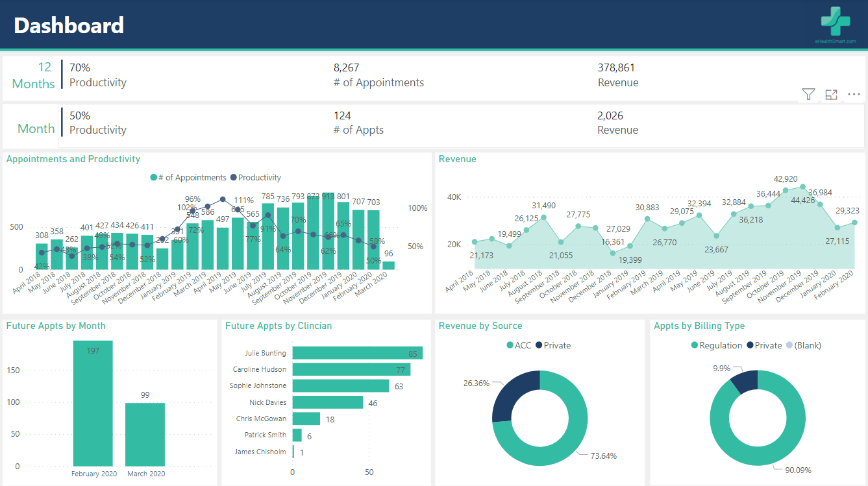
Task: Select Julie Bunting's bar in Future Appts
Action: click(357, 352)
